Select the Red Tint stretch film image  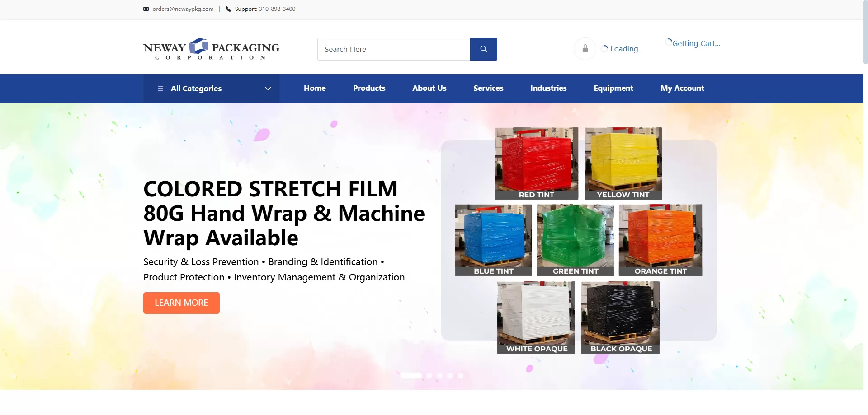click(536, 163)
